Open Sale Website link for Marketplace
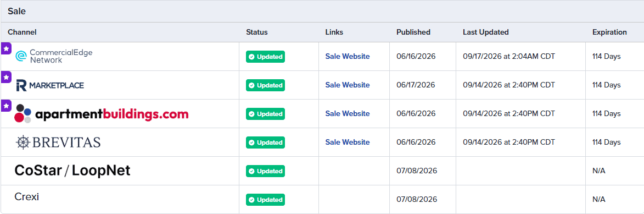This screenshot has height=214, width=644. 348,85
